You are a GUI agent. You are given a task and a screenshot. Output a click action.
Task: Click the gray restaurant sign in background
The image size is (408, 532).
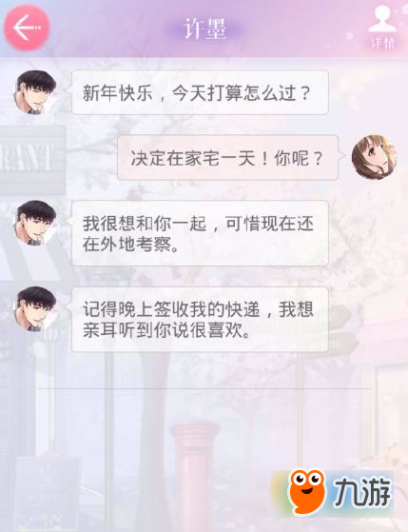coord(32,160)
